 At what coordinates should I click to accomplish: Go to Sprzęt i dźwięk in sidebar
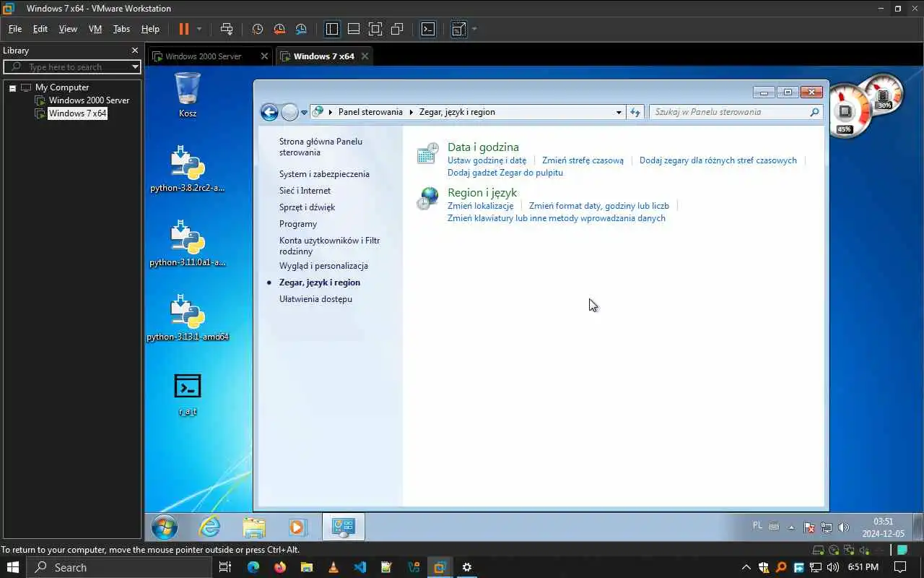(x=308, y=207)
